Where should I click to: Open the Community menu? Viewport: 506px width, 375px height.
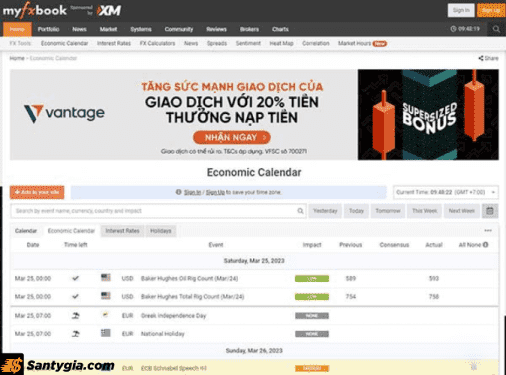tap(179, 29)
